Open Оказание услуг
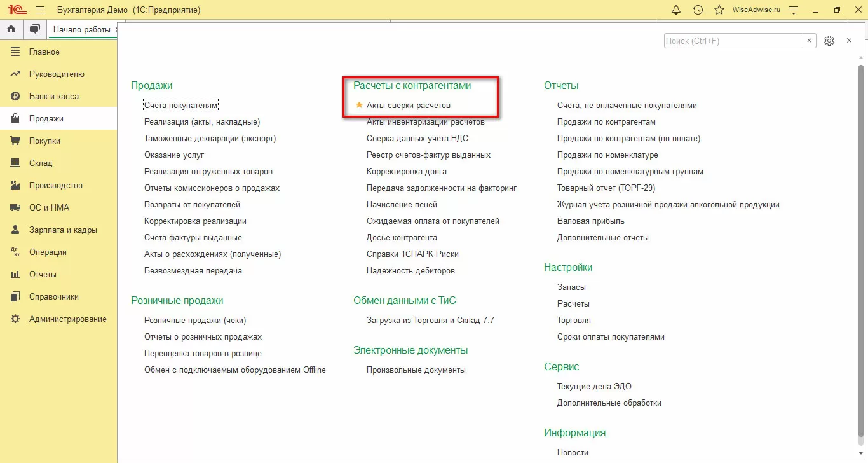Viewport: 868px width, 463px height. point(174,155)
